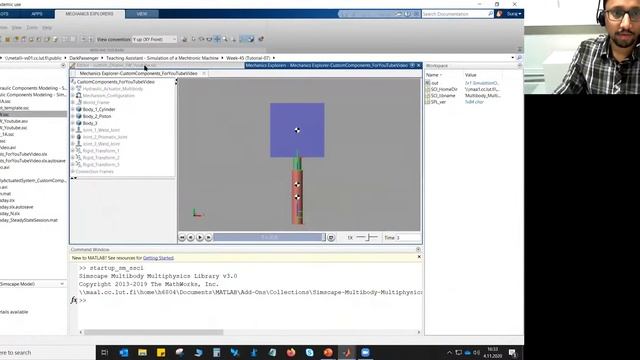Viewport: 640px width, 360px height.
Task: Rewind animation to start
Action: tap(182, 237)
